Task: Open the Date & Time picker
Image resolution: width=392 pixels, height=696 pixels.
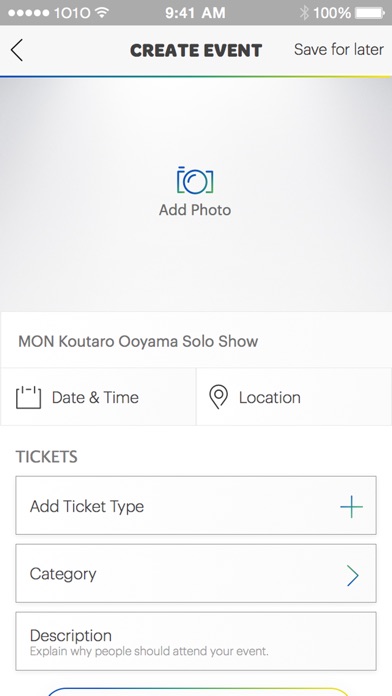Action: tap(98, 397)
